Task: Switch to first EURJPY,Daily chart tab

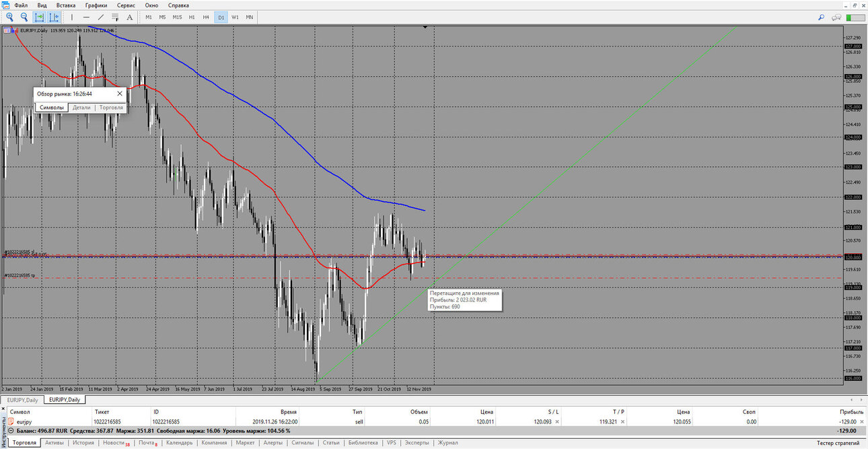Action: pyautogui.click(x=22, y=399)
